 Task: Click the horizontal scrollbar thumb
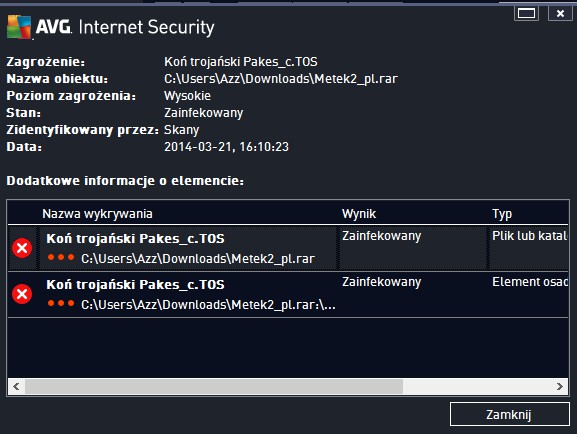[x=214, y=387]
